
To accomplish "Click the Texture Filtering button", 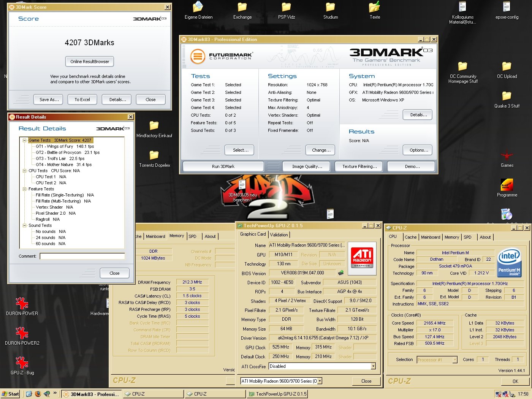I will pyautogui.click(x=359, y=166).
